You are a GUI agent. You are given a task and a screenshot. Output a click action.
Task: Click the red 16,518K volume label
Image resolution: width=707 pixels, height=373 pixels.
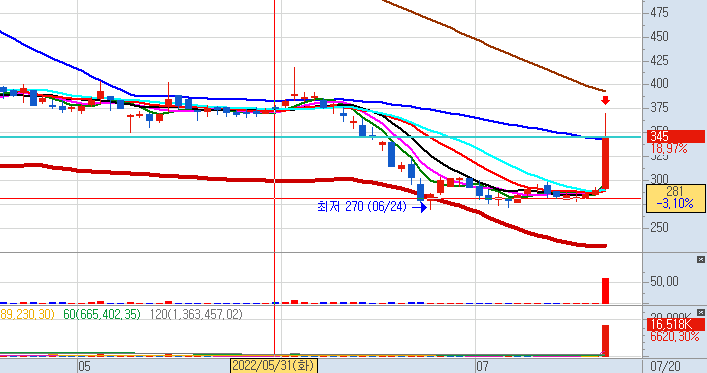(x=675, y=324)
